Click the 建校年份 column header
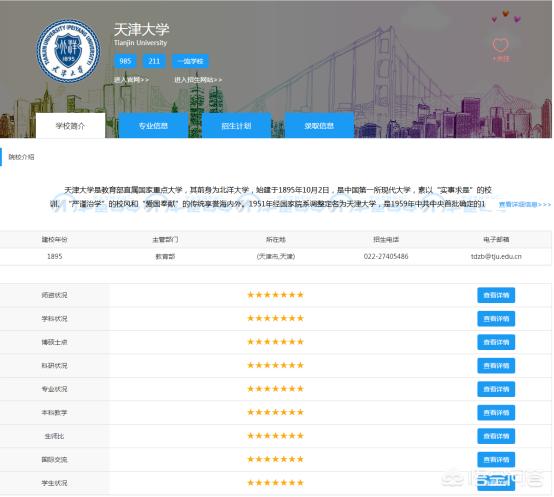The height and width of the screenshot is (497, 554). (x=54, y=239)
